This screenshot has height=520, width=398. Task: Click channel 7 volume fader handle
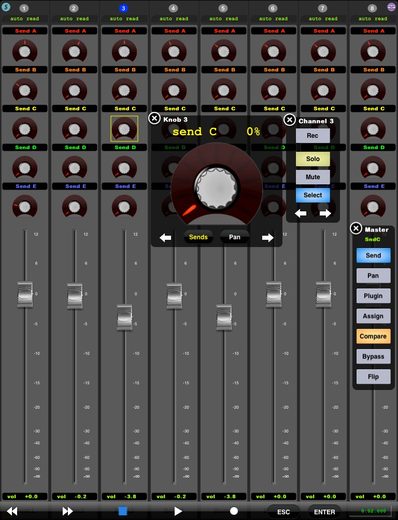pos(323,294)
